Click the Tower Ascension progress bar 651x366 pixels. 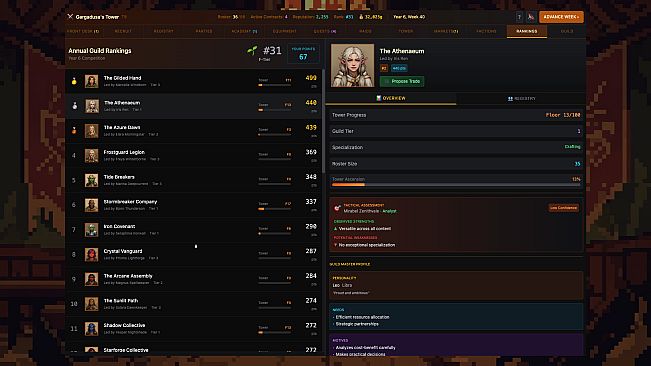click(456, 185)
